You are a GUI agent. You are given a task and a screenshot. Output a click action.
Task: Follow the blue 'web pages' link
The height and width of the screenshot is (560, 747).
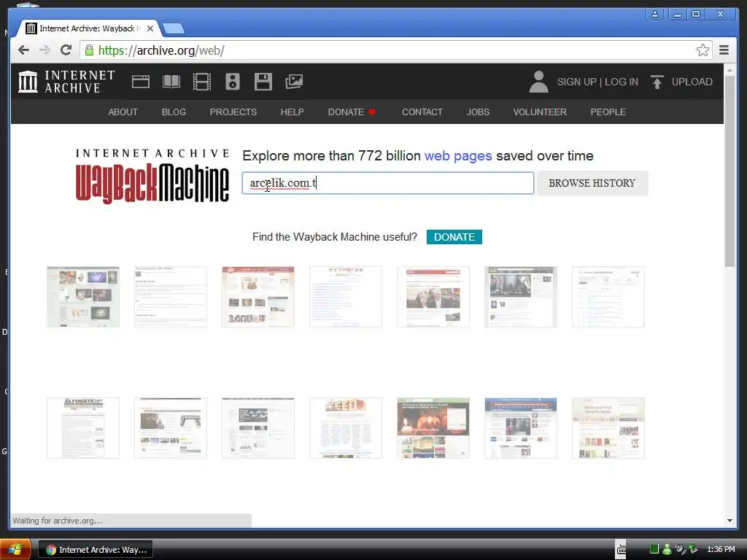(458, 156)
